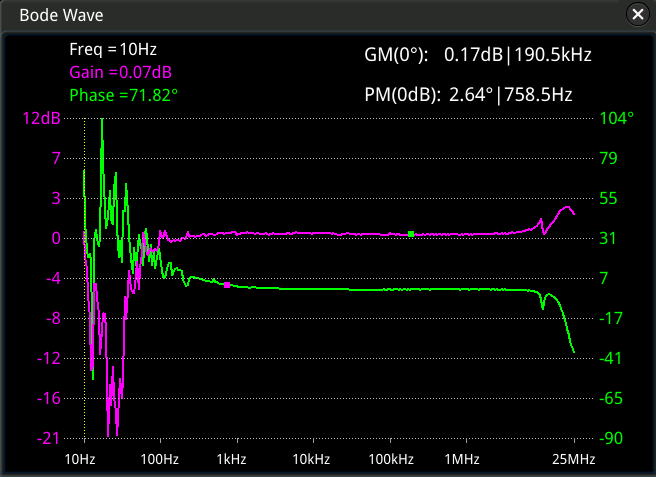
Task: Click the green 79 phase axis label
Action: tap(608, 158)
